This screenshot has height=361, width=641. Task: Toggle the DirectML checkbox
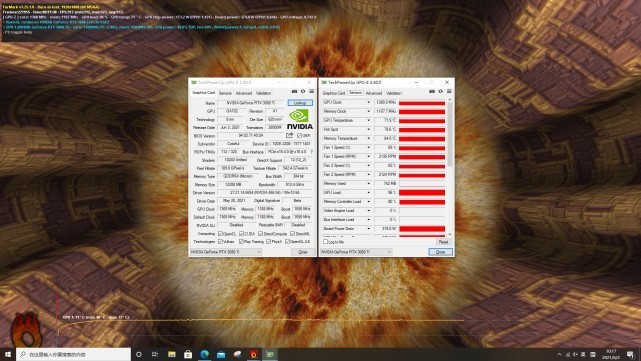tap(292, 233)
